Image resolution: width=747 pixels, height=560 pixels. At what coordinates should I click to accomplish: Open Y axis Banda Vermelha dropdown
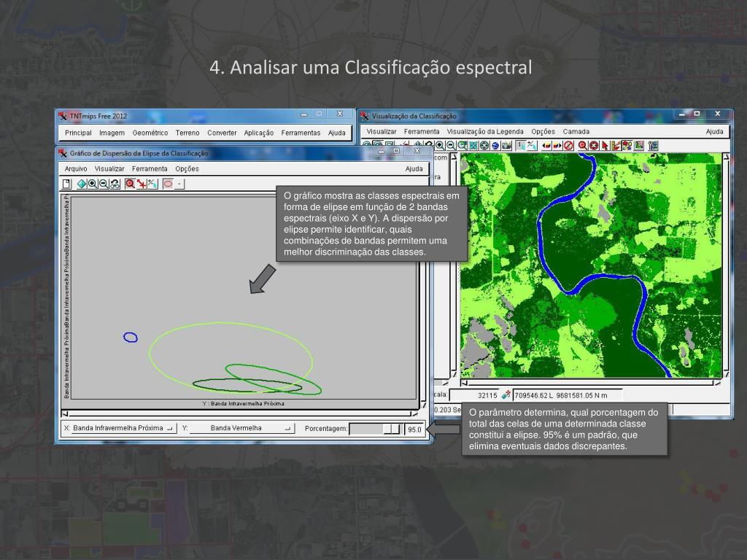click(242, 428)
